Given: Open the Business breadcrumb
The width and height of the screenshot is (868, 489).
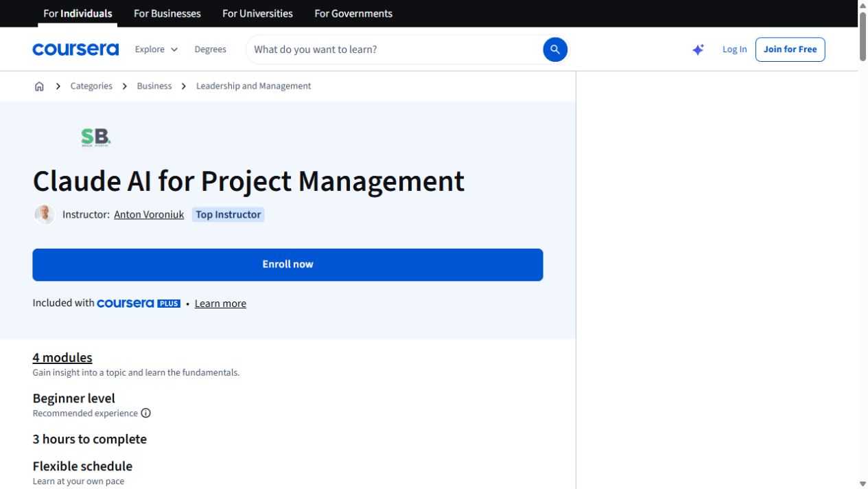Looking at the screenshot, I should click(x=154, y=86).
